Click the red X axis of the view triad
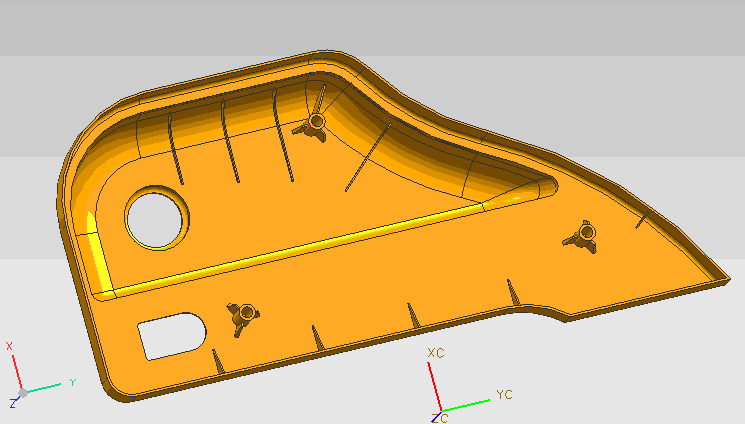The height and width of the screenshot is (424, 745). click(x=17, y=372)
